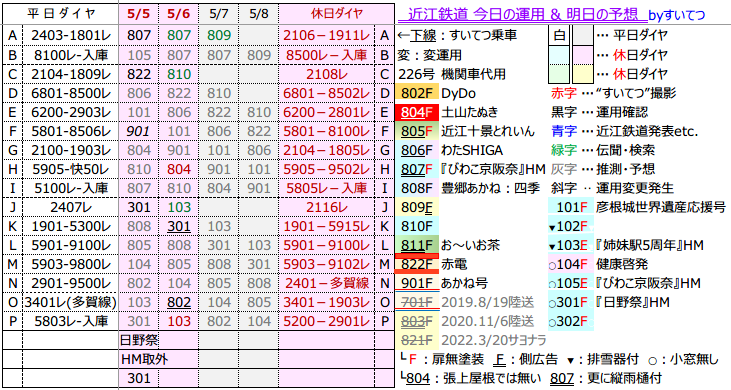Click the 226号 機関車代用 note
The width and height of the screenshot is (731, 390).
(x=451, y=74)
